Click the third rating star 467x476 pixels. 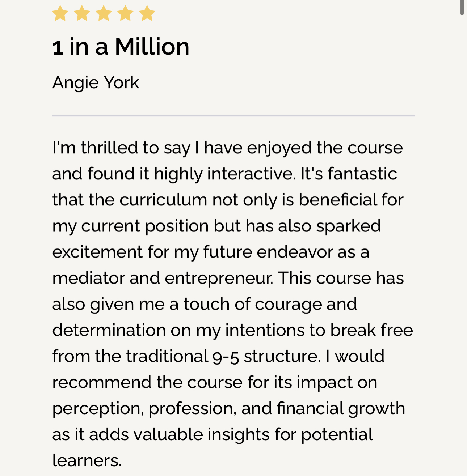tap(104, 13)
